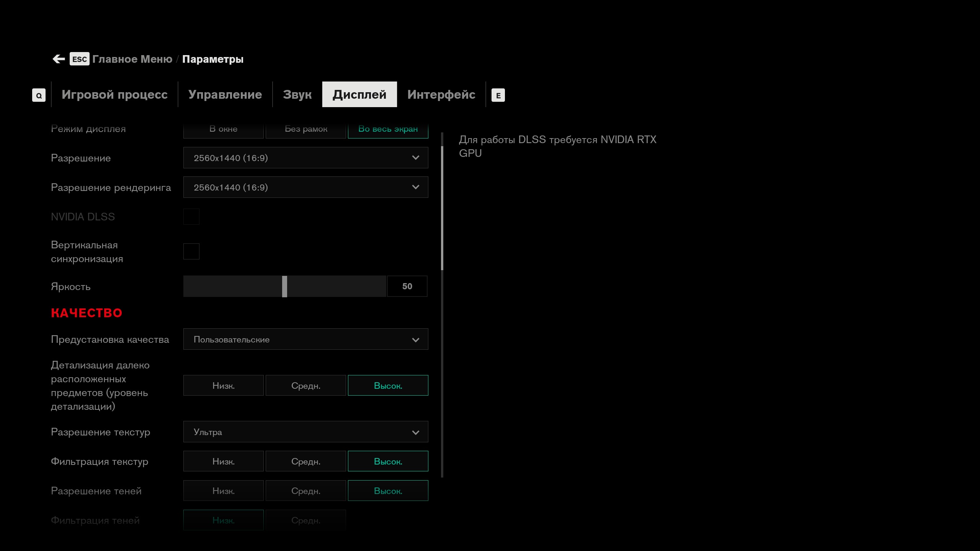The image size is (980, 551).
Task: Open the Разрешение текстур Ультра dropdown
Action: (x=305, y=432)
